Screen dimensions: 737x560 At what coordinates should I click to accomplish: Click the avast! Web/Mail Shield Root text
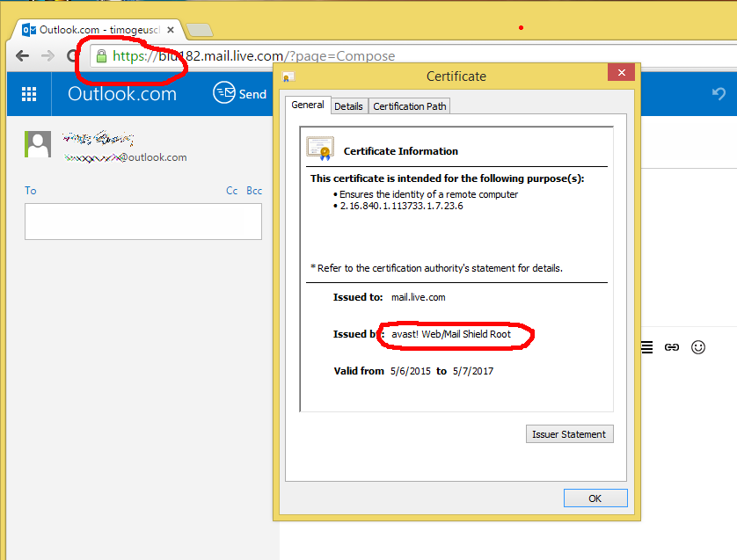click(451, 334)
